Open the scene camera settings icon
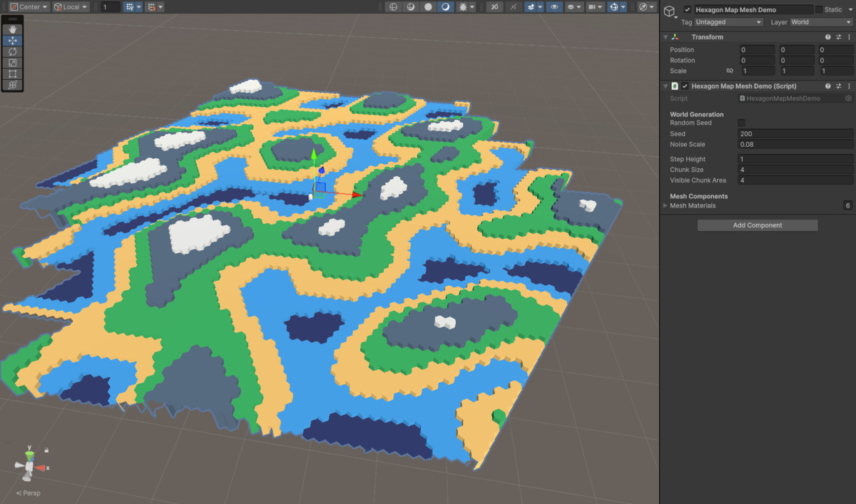The width and height of the screenshot is (856, 504). (591, 6)
